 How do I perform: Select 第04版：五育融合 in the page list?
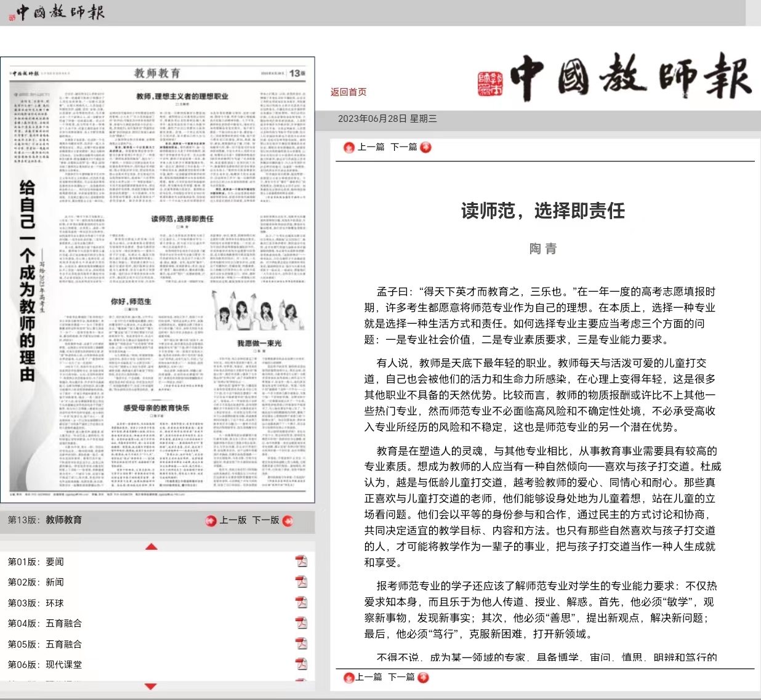tap(45, 623)
